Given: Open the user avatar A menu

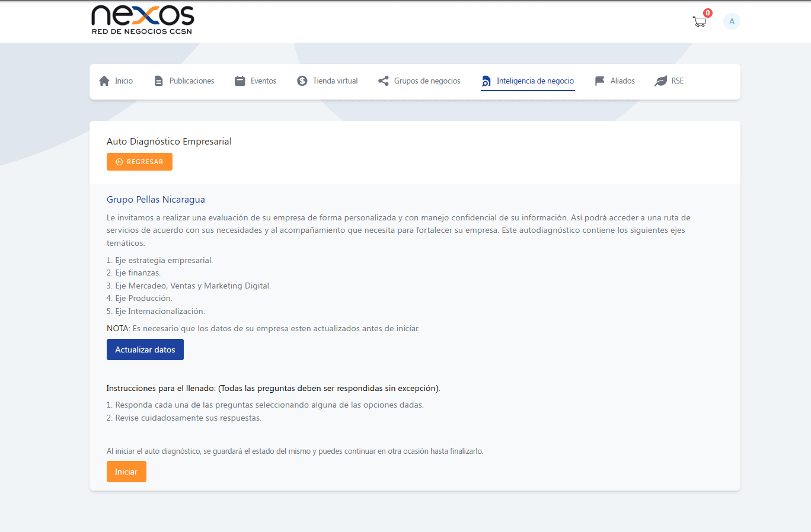Looking at the screenshot, I should pyautogui.click(x=732, y=21).
